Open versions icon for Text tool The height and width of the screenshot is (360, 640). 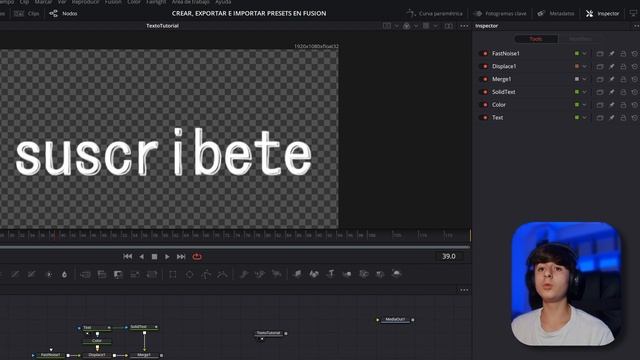click(600, 118)
